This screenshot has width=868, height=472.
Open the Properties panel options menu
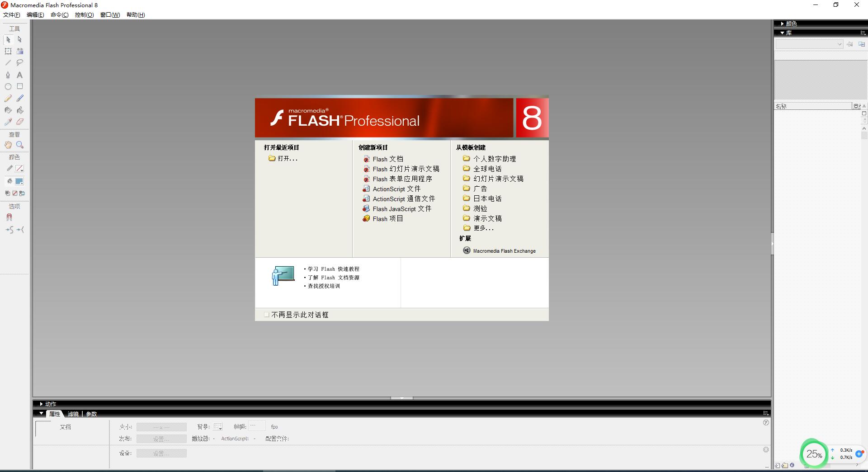point(765,413)
